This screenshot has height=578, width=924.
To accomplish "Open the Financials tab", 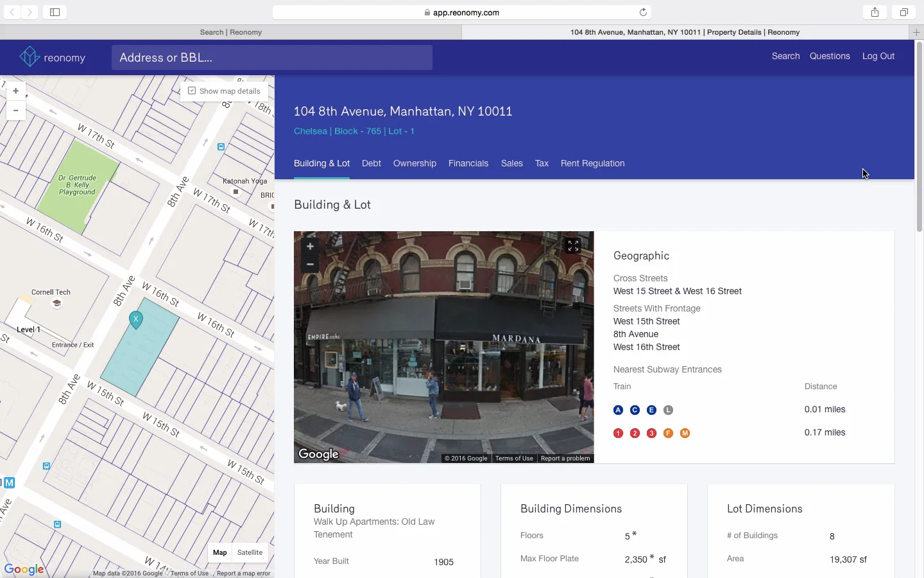I will point(468,163).
